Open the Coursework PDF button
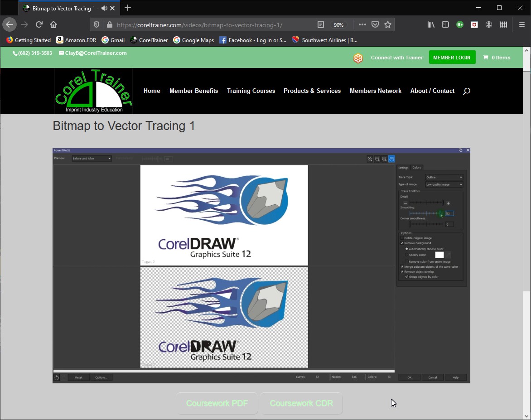 [217, 403]
